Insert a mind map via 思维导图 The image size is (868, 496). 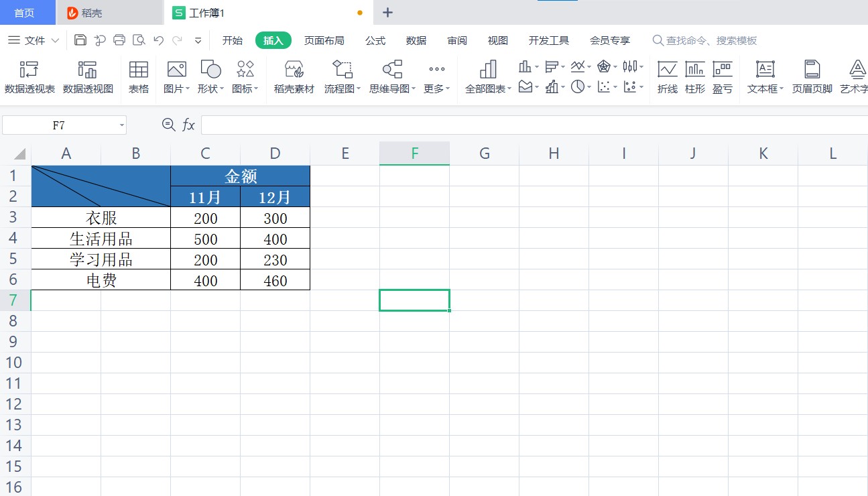(389, 77)
